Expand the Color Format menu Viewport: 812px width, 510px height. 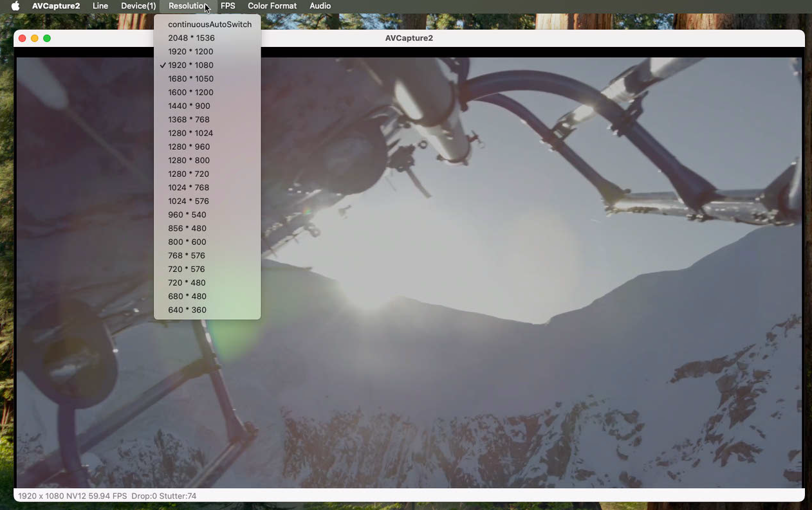272,6
